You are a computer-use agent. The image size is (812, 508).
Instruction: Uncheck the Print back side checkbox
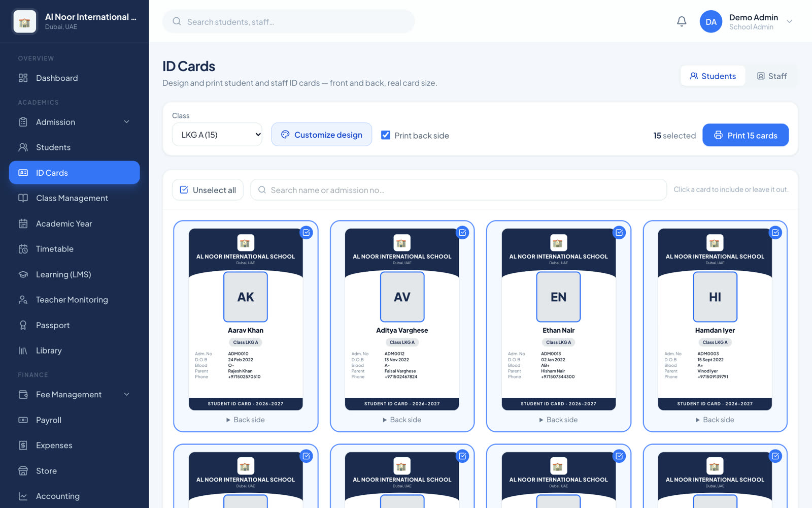386,135
